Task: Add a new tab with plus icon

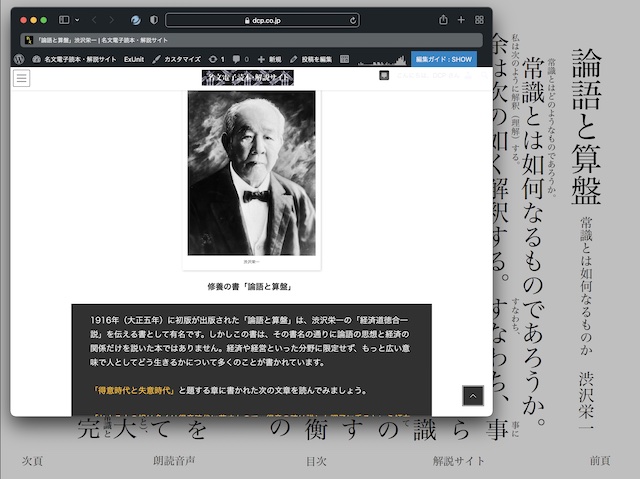Action: [461, 20]
